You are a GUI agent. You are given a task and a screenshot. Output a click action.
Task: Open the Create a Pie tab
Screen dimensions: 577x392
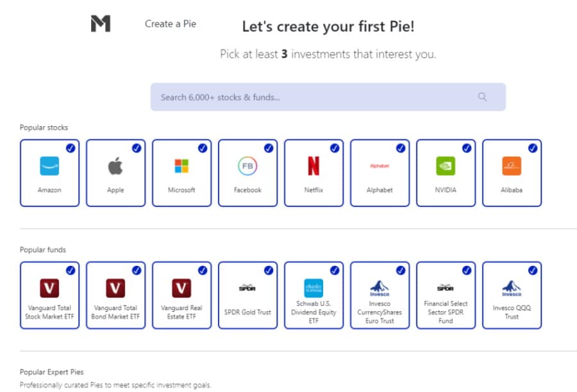click(171, 24)
